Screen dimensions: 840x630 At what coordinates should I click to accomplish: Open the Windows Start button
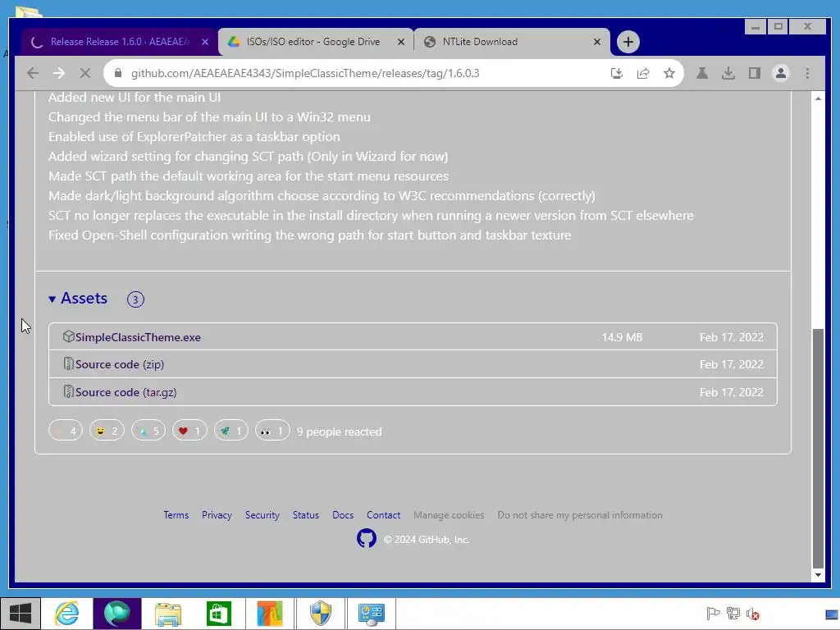coord(21,614)
